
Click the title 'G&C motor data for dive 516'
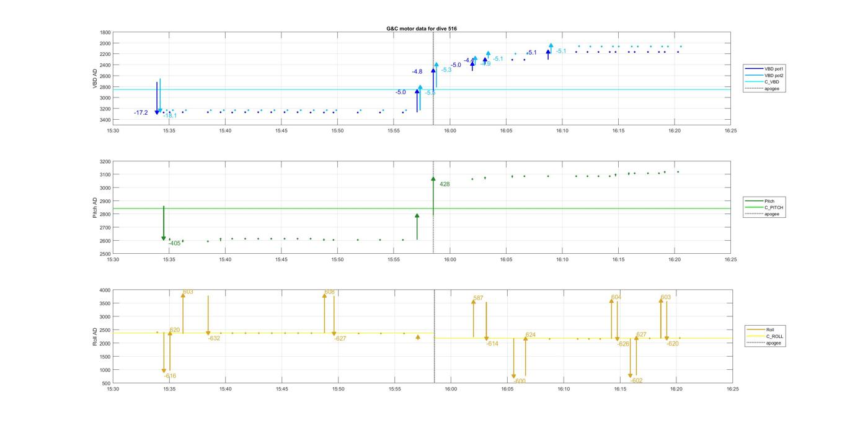[x=422, y=29]
